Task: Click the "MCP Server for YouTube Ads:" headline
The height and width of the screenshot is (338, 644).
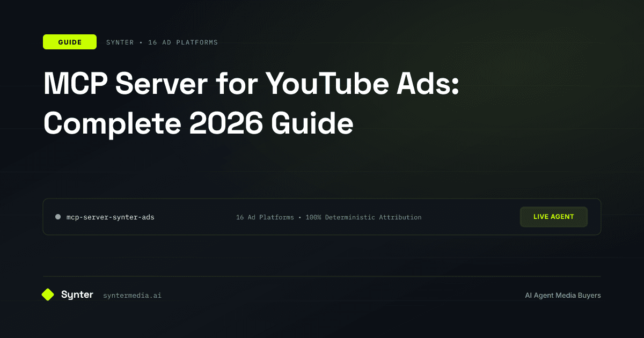Action: pos(251,85)
